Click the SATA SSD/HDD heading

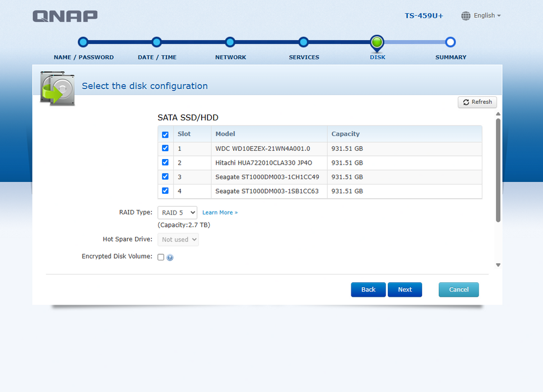tap(188, 118)
